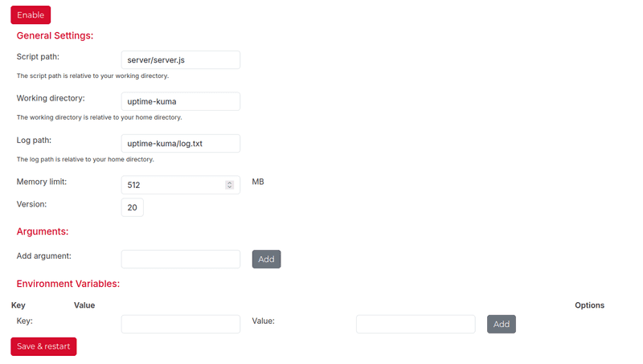Click the environment variable Key input
The width and height of the screenshot is (643, 364).
click(180, 324)
